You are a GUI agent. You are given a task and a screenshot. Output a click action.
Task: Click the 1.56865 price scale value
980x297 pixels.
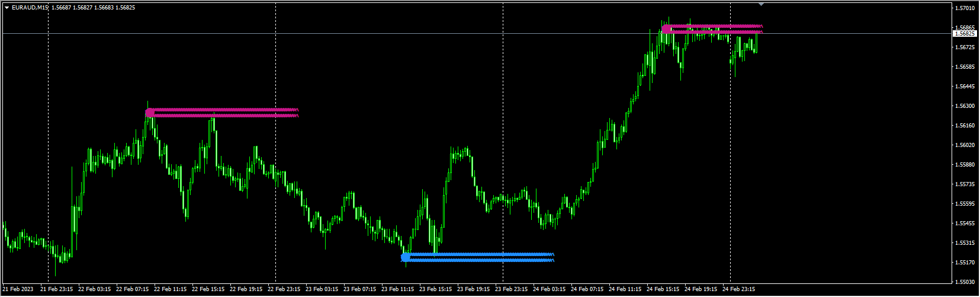point(965,28)
